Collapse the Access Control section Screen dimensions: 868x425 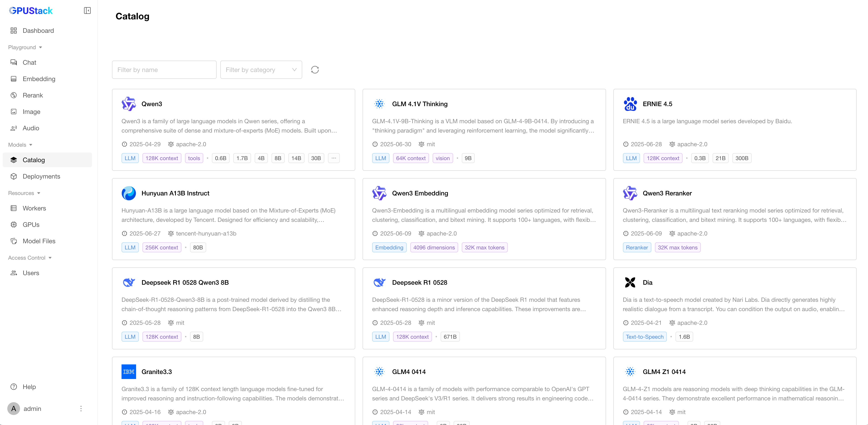point(30,258)
